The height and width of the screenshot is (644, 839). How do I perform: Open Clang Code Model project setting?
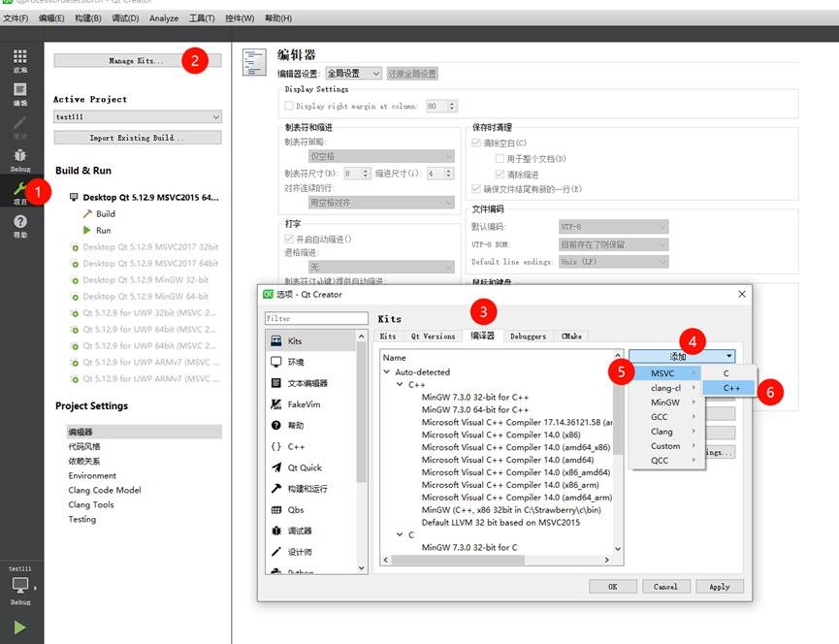(105, 490)
